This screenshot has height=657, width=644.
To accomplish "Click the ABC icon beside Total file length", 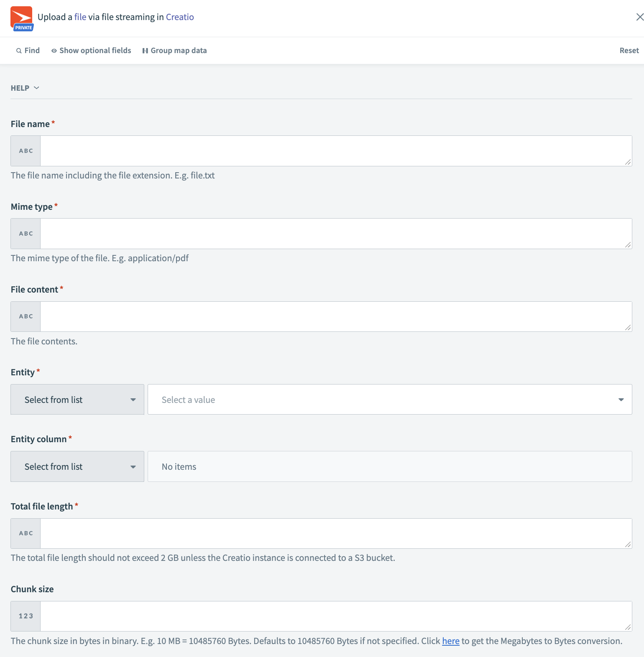I will (25, 533).
